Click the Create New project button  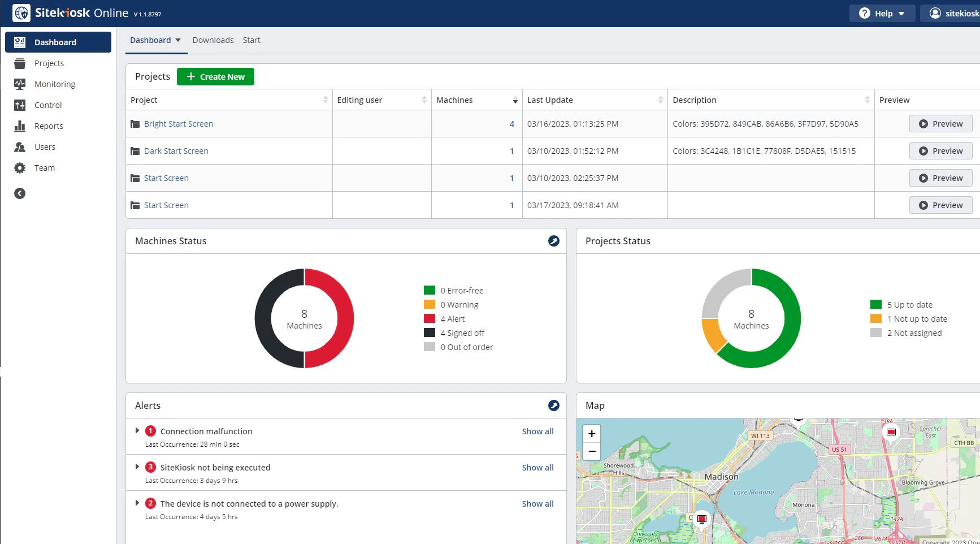pyautogui.click(x=215, y=77)
